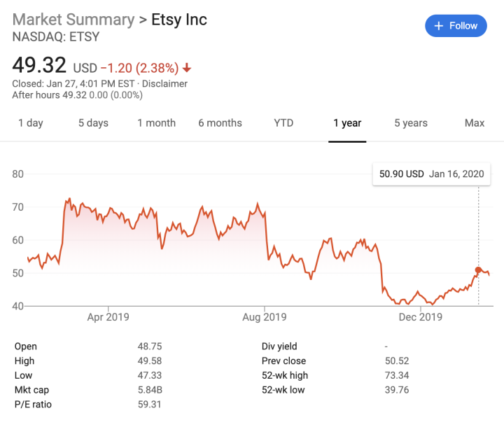The height and width of the screenshot is (427, 504).
Task: Click the Jan 16 data point marker
Action: (478, 269)
